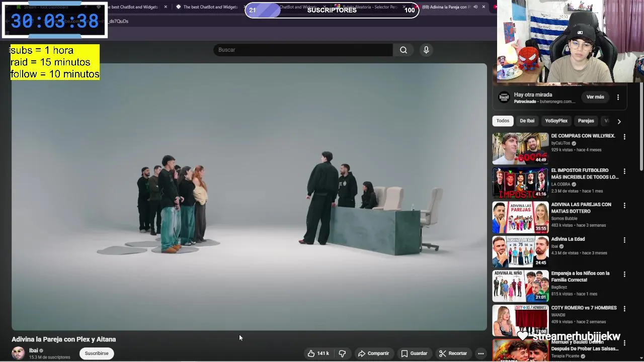
Task: Close the Adivina la Pareja browser tab
Action: tap(484, 7)
